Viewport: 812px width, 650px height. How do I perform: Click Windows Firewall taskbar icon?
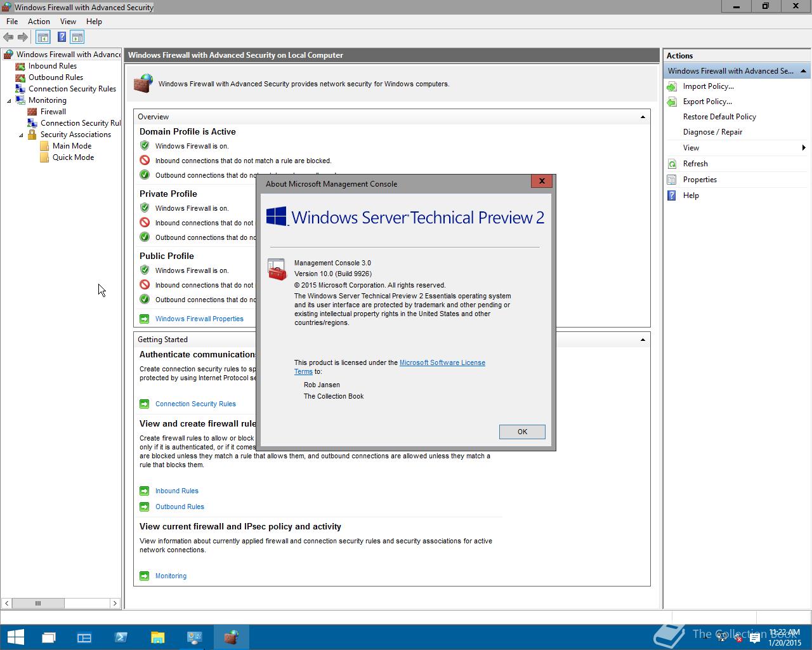click(232, 637)
